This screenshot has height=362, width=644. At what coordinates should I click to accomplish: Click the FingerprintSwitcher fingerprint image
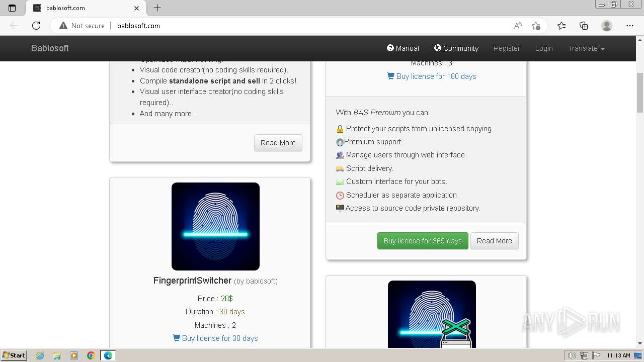(x=215, y=226)
